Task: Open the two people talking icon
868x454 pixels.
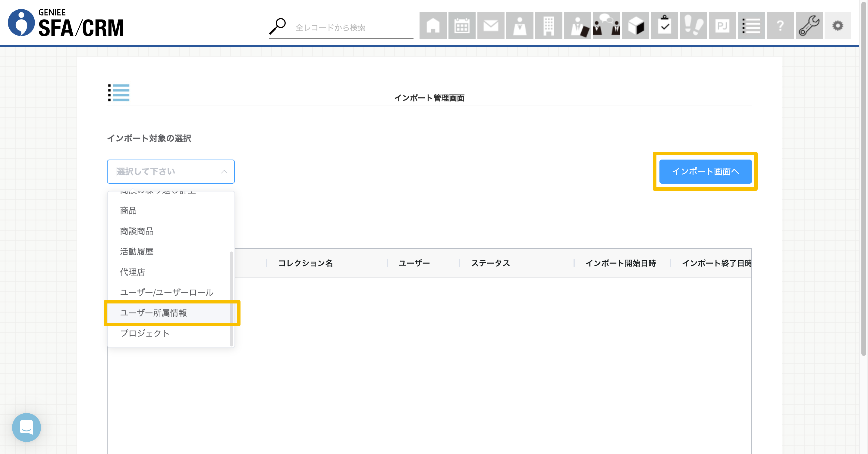Action: pyautogui.click(x=606, y=26)
